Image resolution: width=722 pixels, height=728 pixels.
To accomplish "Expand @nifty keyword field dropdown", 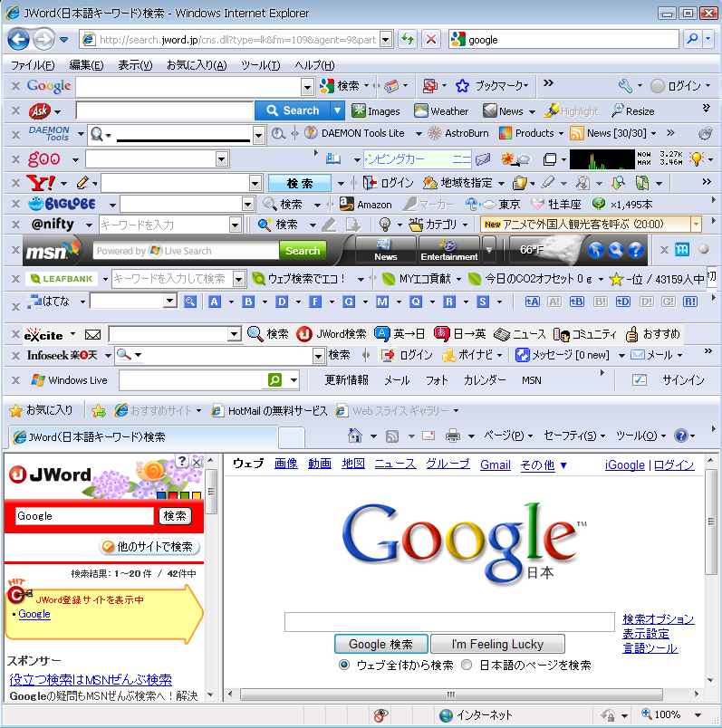I will pyautogui.click(x=236, y=225).
